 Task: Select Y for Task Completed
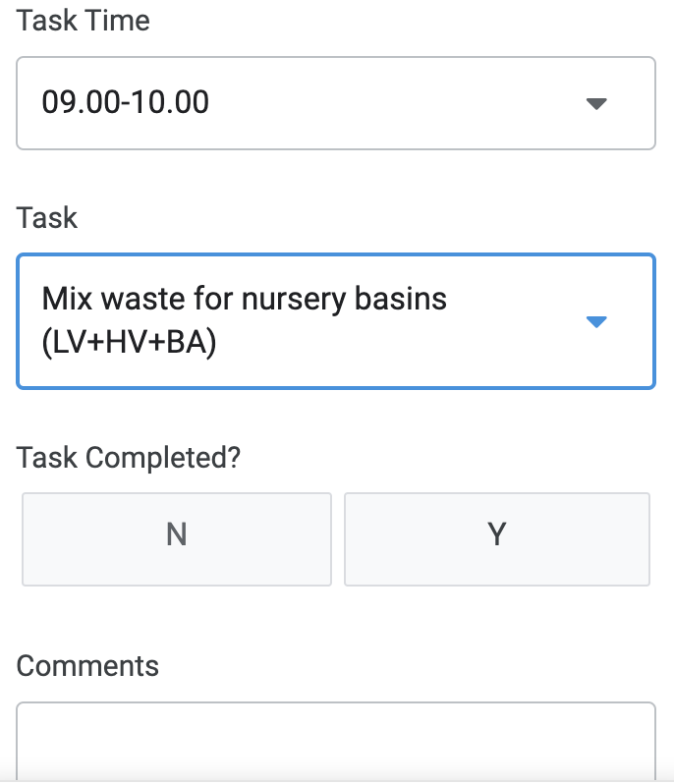pos(497,539)
